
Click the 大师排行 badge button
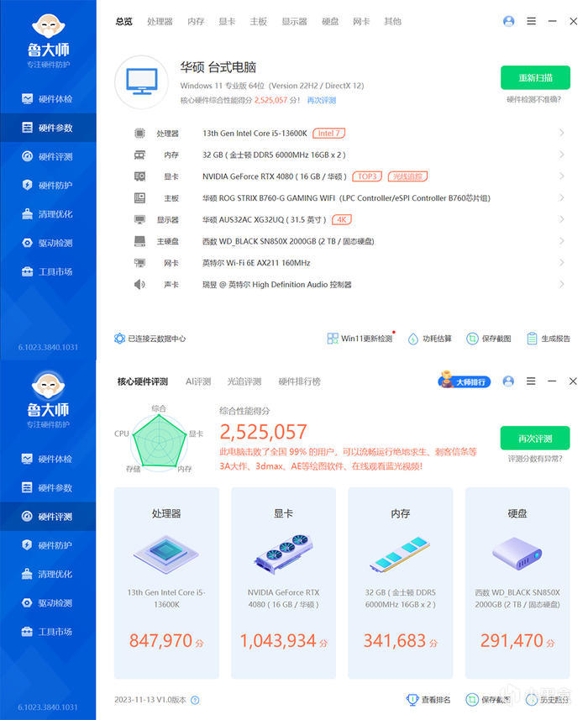coord(464,381)
